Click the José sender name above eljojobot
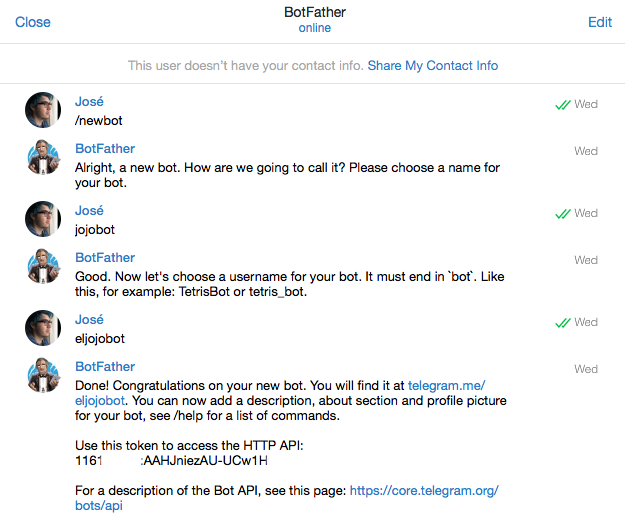Image resolution: width=625 pixels, height=520 pixels. tap(89, 320)
